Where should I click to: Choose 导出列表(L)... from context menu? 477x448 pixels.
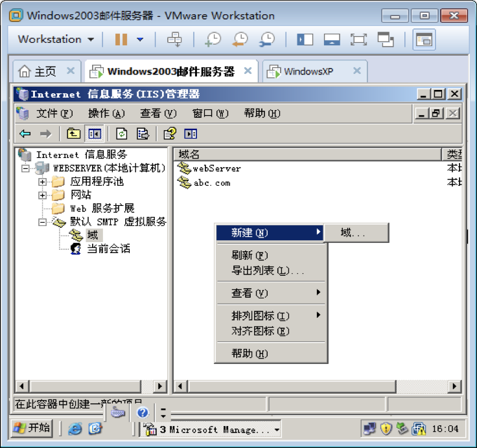click(x=271, y=270)
